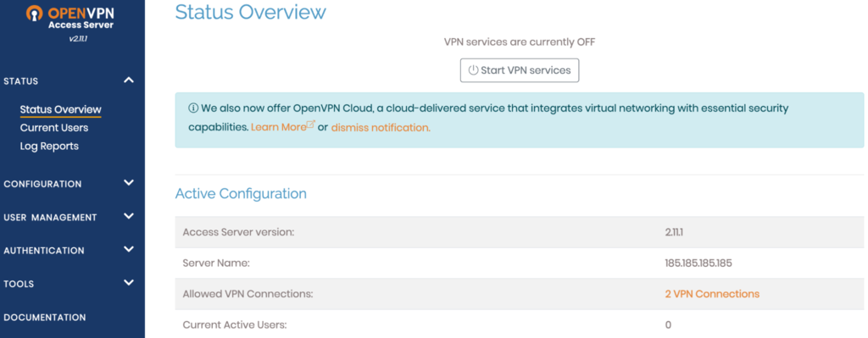Start VPN services button

tap(520, 70)
